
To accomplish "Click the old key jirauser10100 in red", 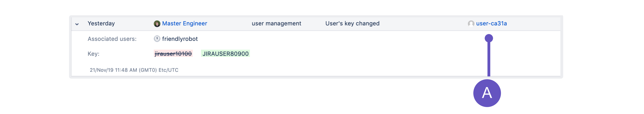I will (x=173, y=54).
